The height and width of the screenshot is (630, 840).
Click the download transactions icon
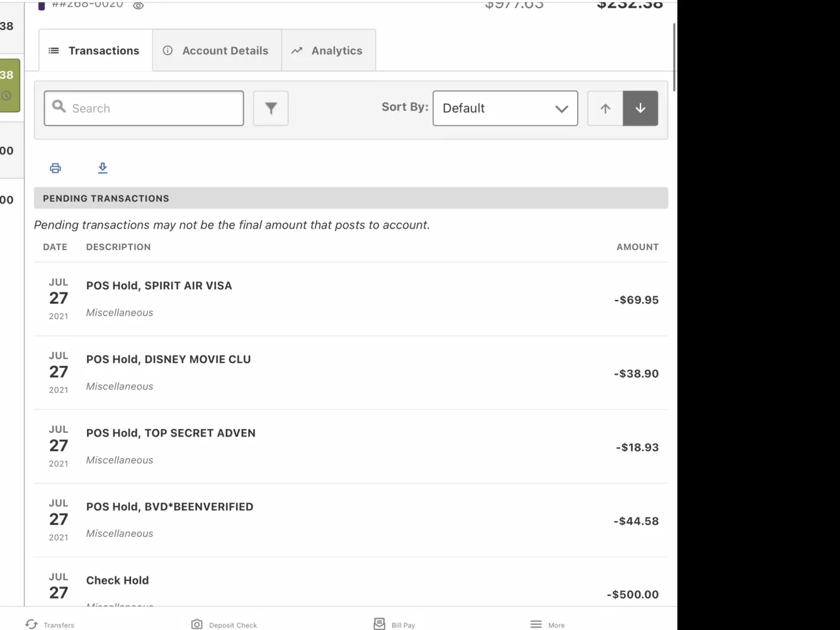103,168
